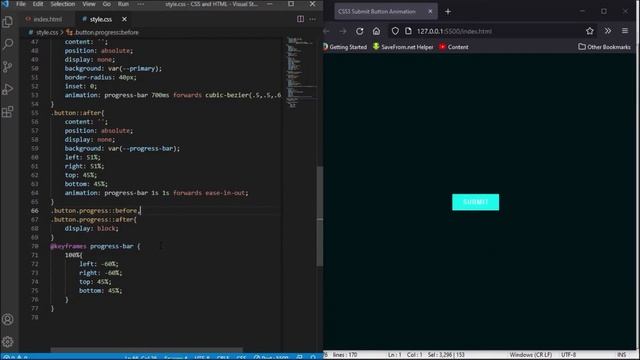Viewport: 640px width, 360px height.
Task: Click the Windows (CR LF) status entry
Action: coord(531,355)
